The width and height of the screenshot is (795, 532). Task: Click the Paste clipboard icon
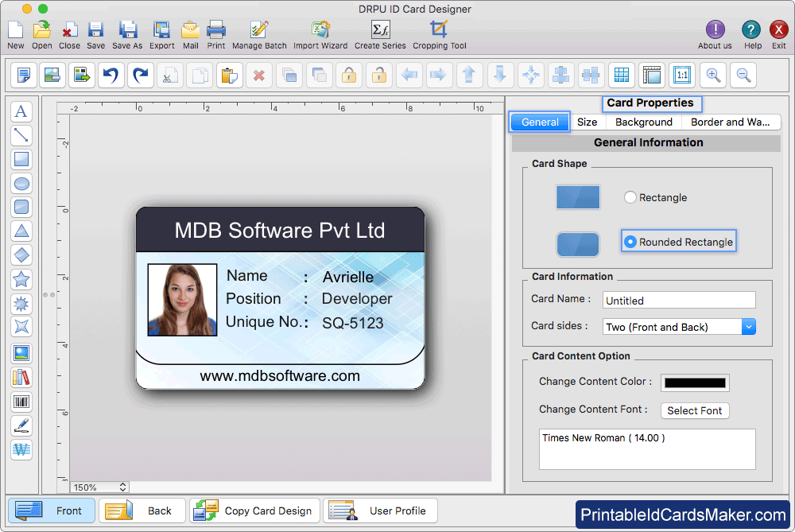230,75
